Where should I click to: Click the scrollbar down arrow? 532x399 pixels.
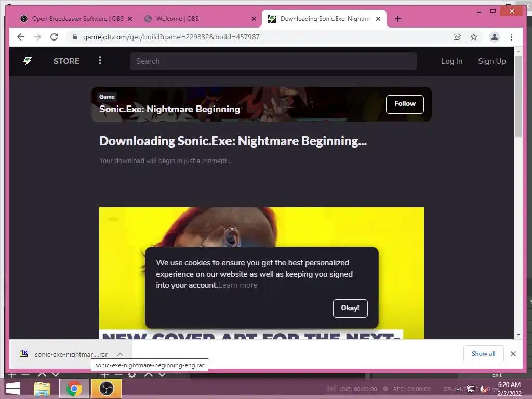(518, 335)
